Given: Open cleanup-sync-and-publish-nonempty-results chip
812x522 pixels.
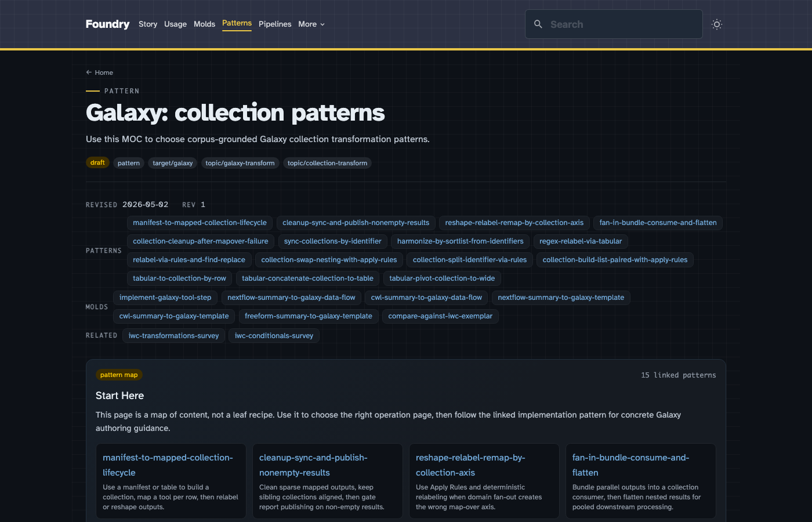Looking at the screenshot, I should pos(356,223).
